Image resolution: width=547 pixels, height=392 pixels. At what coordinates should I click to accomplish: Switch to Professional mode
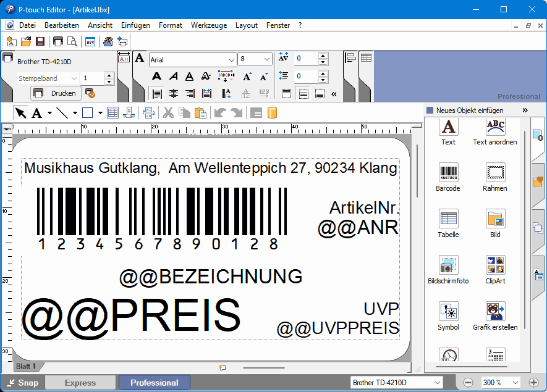coord(154,383)
